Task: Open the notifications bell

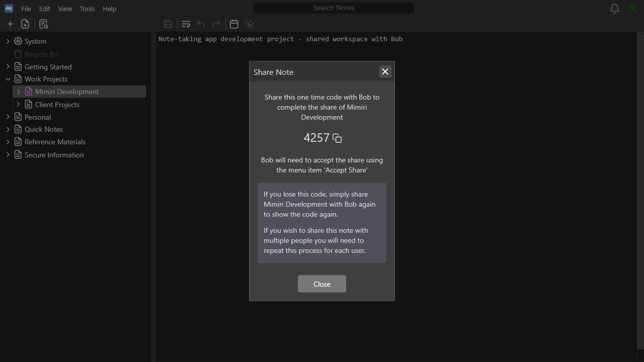Action: pyautogui.click(x=614, y=9)
